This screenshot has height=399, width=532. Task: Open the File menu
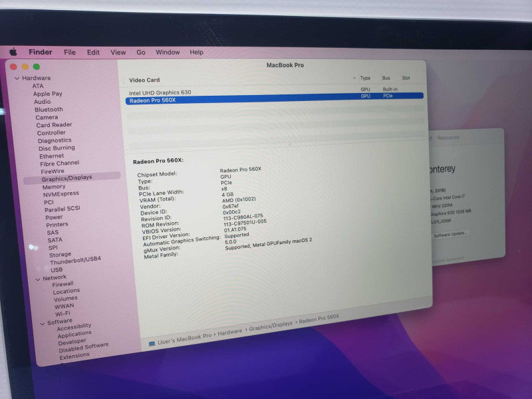pyautogui.click(x=70, y=53)
